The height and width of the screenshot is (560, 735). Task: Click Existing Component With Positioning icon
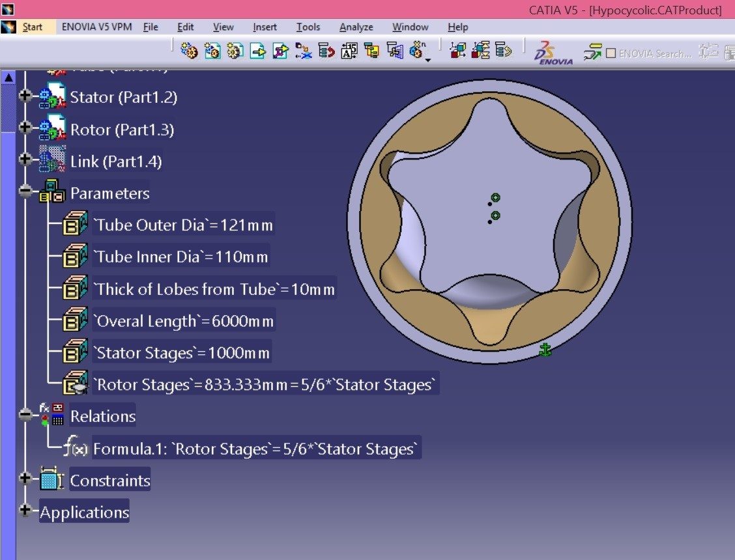280,50
